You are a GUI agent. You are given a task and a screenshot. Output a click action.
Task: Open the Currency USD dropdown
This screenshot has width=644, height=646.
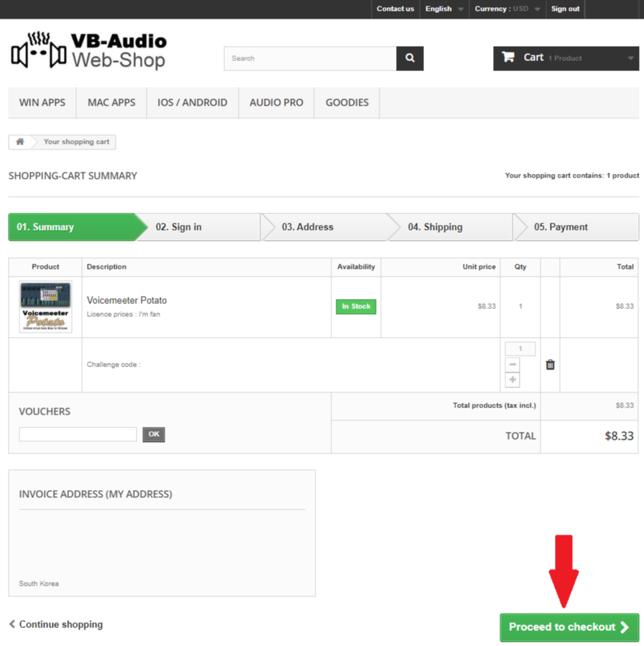(x=507, y=9)
